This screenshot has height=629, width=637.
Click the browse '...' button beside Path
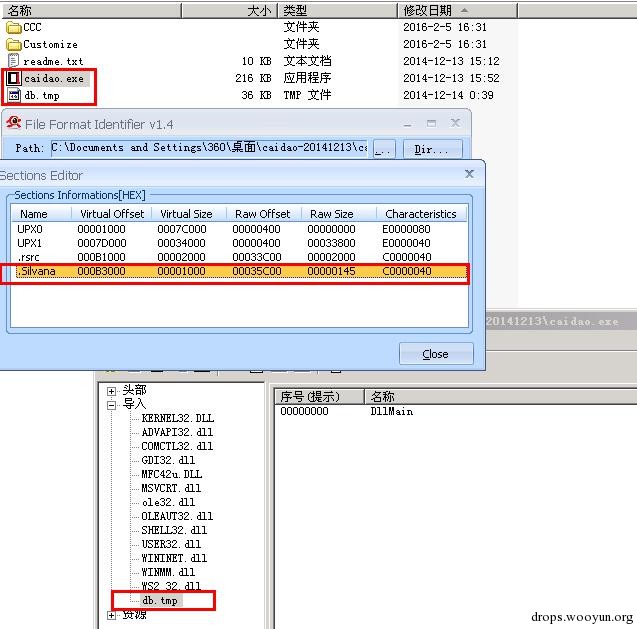pyautogui.click(x=384, y=149)
